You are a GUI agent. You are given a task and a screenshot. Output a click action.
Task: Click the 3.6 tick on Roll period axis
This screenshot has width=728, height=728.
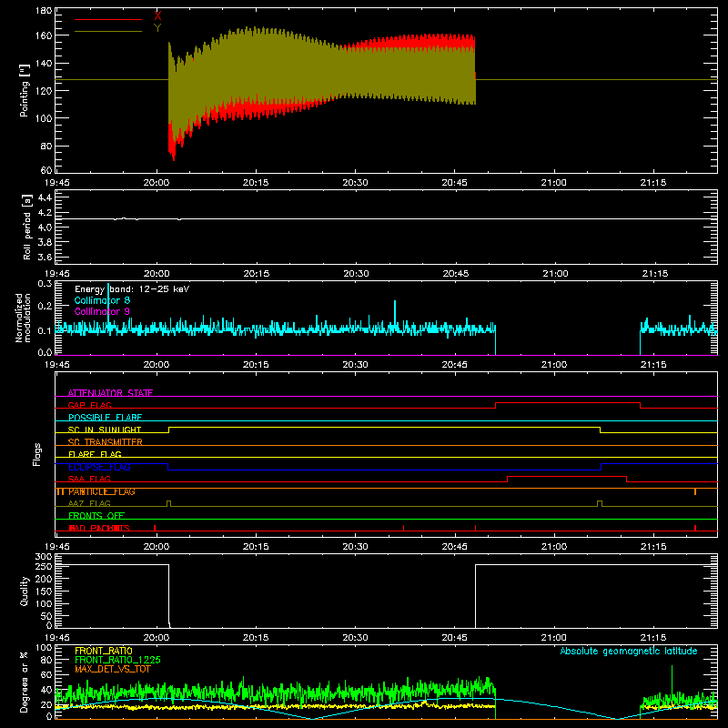pos(45,257)
